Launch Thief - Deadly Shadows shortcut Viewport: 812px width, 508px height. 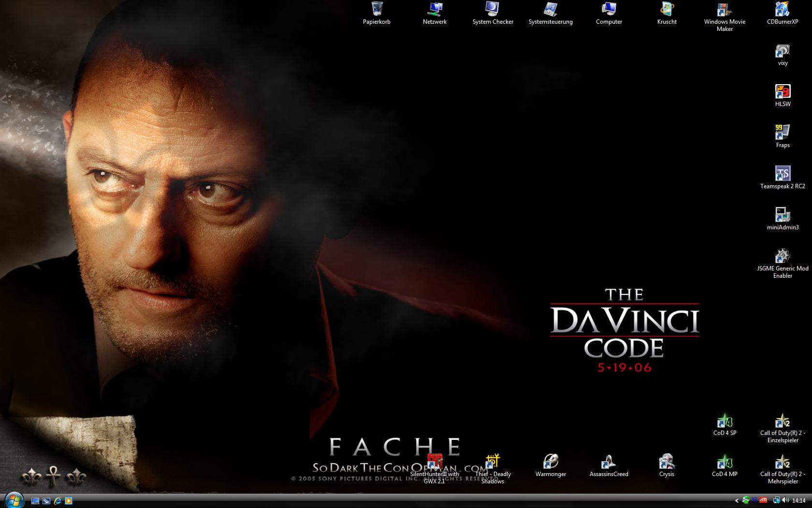[x=493, y=469]
